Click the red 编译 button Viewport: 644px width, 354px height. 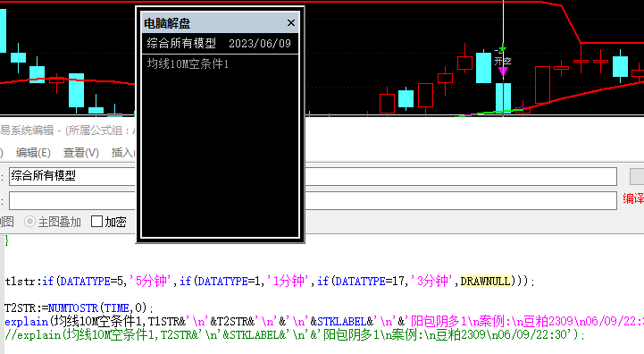pyautogui.click(x=633, y=198)
